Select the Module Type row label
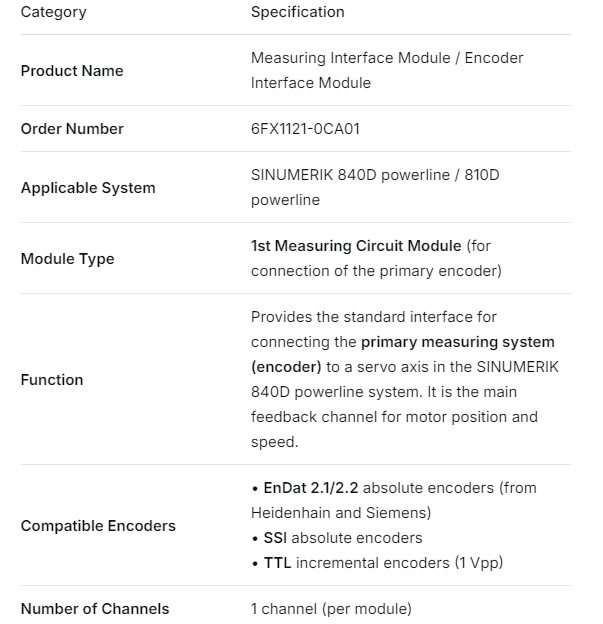Image resolution: width=603 pixels, height=624 pixels. [x=67, y=259]
